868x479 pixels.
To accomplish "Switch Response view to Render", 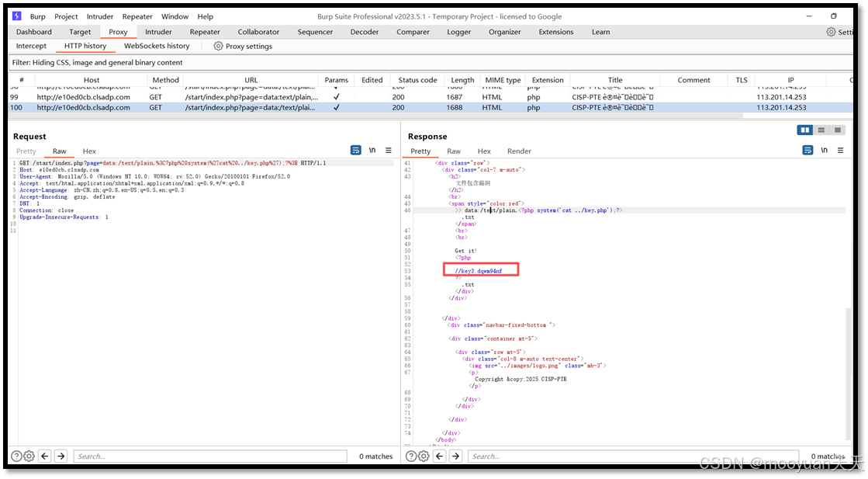I will coord(519,151).
